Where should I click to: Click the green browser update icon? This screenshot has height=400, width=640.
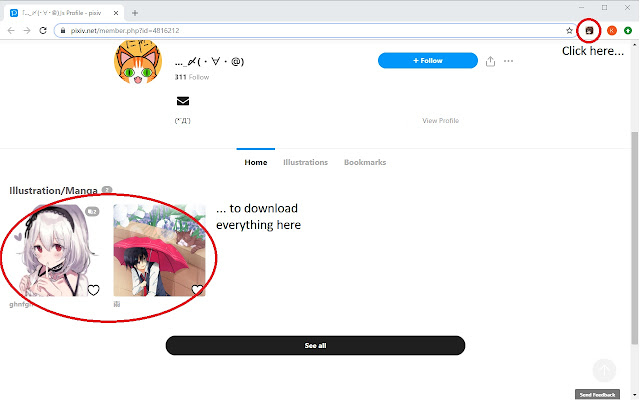(628, 31)
